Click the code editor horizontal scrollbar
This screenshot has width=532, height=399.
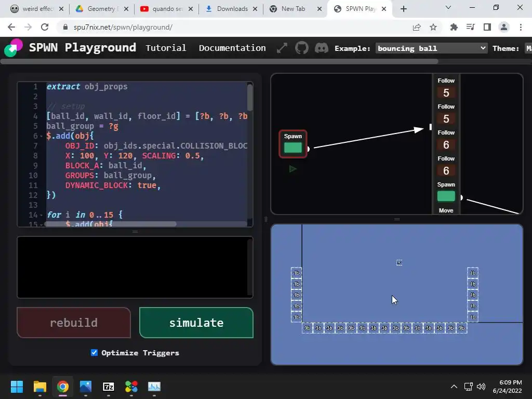pos(111,224)
